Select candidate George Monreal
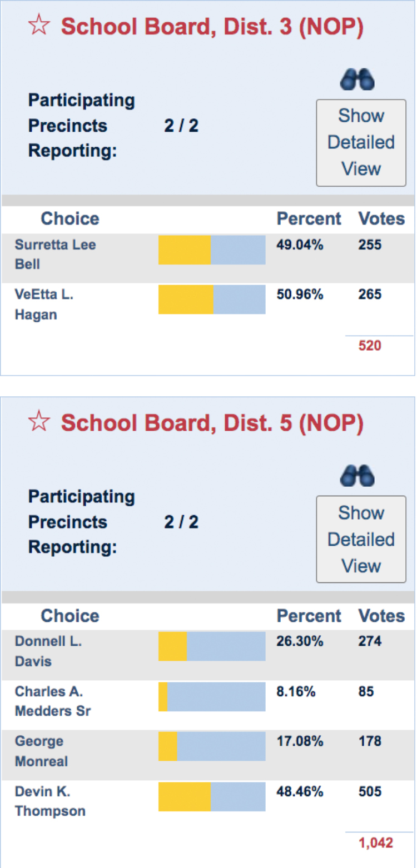Image resolution: width=417 pixels, height=868 pixels. point(41,751)
